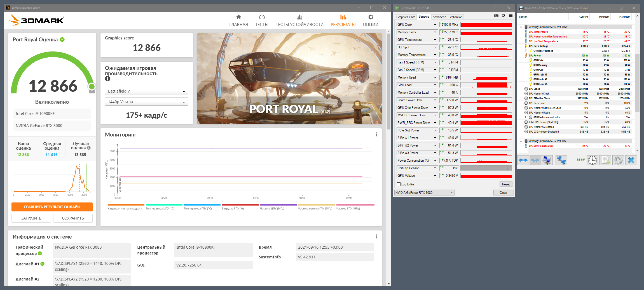Click info icon under Ожидаемая игровая производительность
This screenshot has height=290, width=644.
(107, 79)
